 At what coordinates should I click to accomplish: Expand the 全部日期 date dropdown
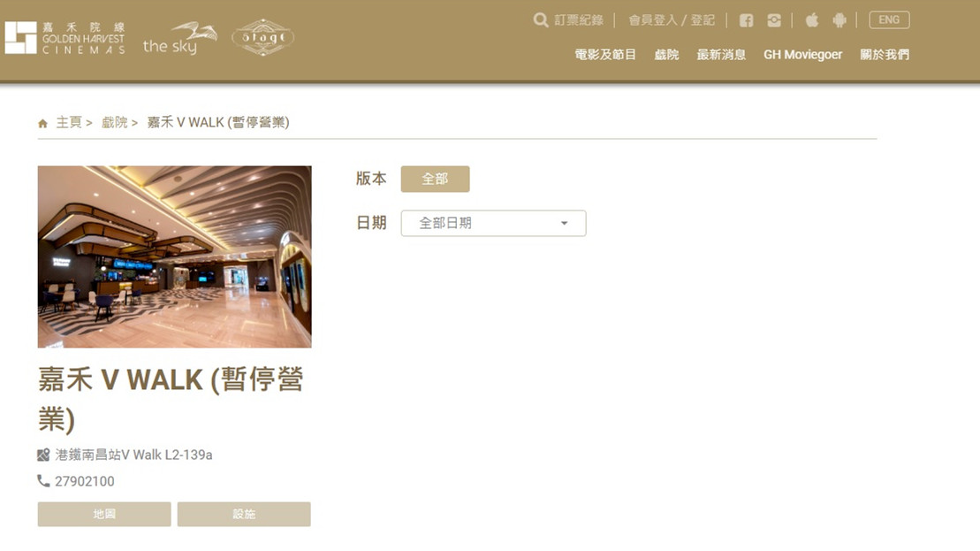(x=493, y=223)
